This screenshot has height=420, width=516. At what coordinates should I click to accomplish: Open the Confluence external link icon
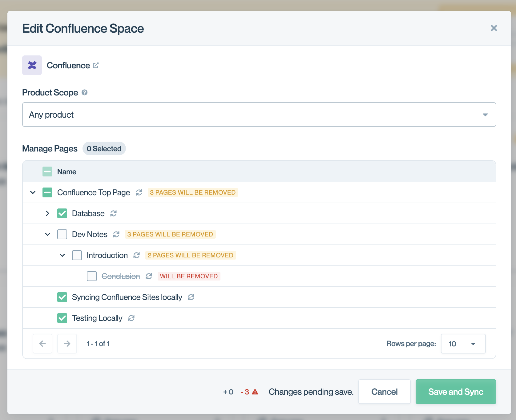96,65
